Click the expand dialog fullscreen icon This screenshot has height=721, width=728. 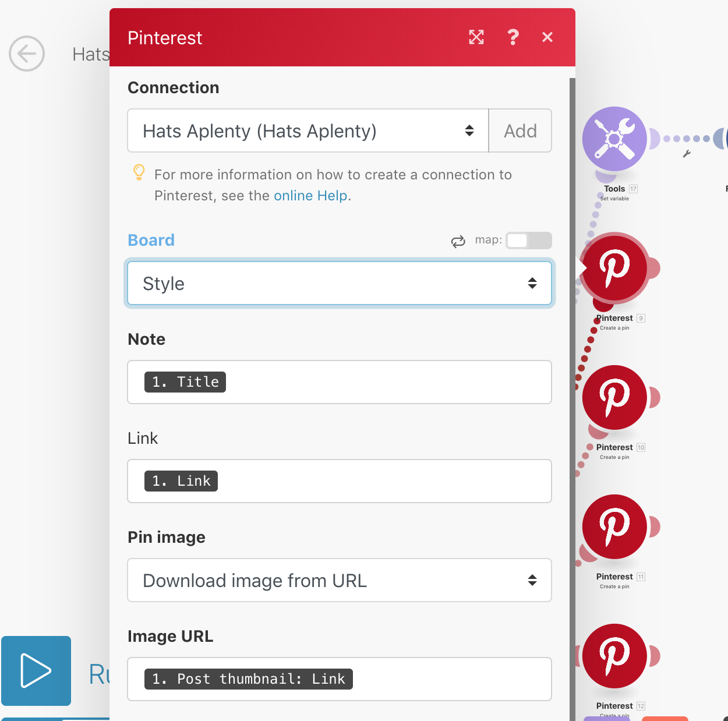pos(476,37)
